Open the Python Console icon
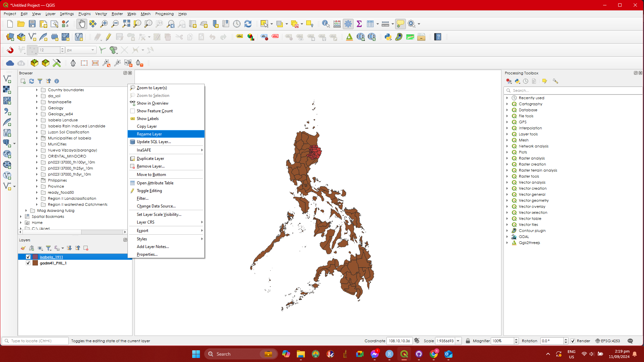644x362 pixels. coord(388,37)
